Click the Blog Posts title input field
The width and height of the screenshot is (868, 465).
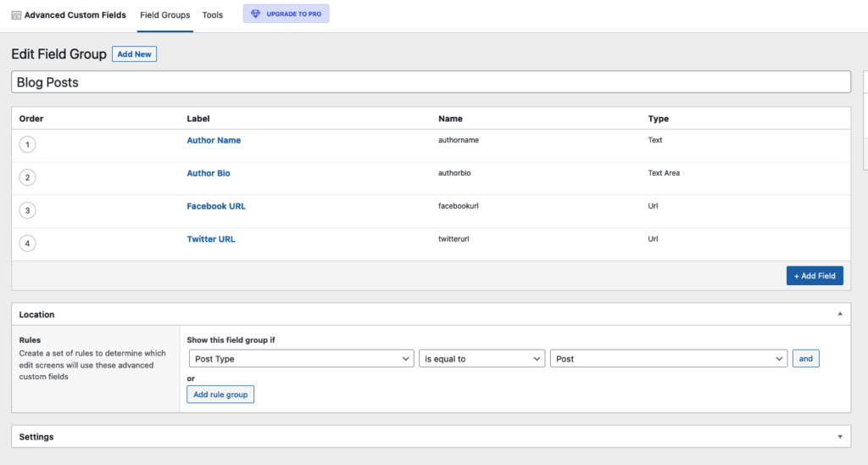click(x=431, y=82)
